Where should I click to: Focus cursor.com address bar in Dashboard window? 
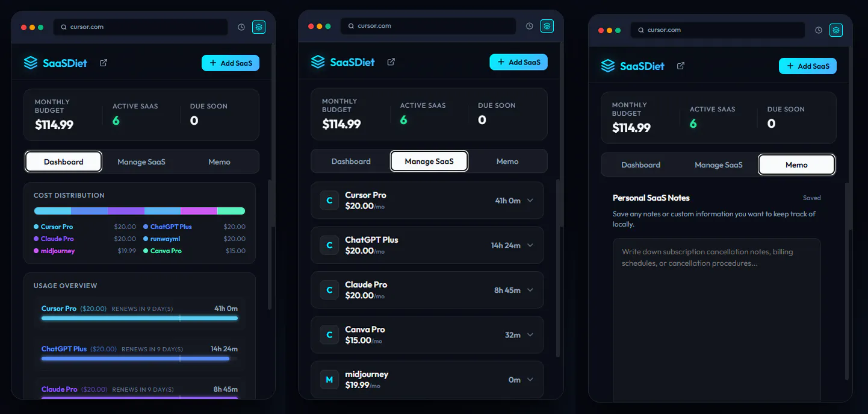141,27
